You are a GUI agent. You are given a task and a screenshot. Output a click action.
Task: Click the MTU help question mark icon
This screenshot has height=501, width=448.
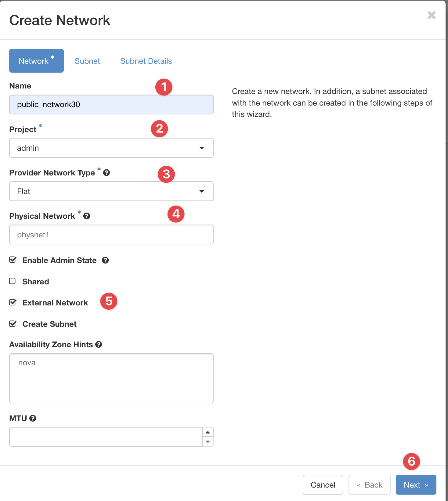click(33, 418)
